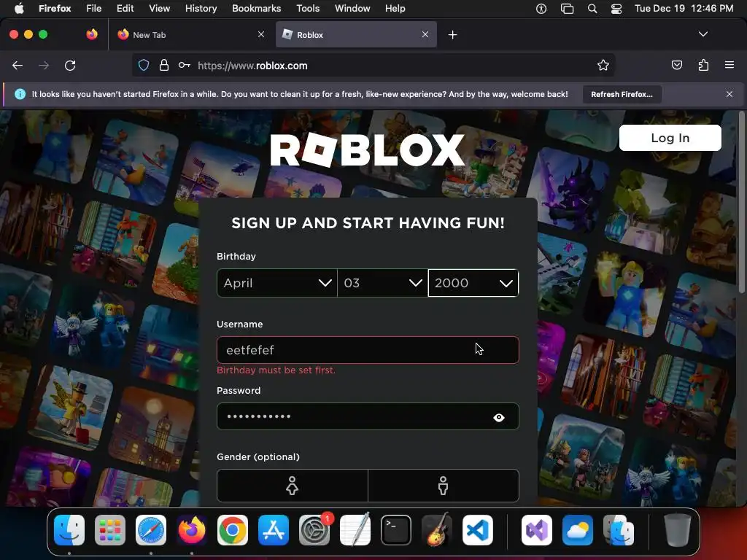Open the birthday year dropdown showing 2000

473,283
